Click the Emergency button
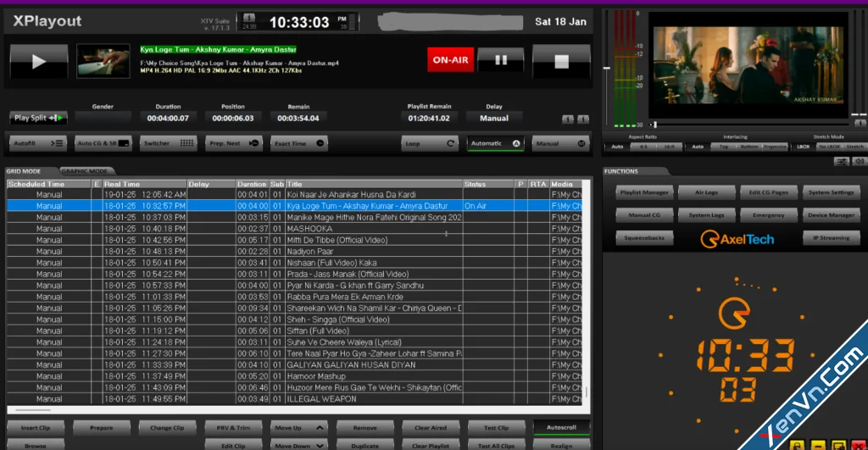This screenshot has height=450, width=868. (768, 215)
